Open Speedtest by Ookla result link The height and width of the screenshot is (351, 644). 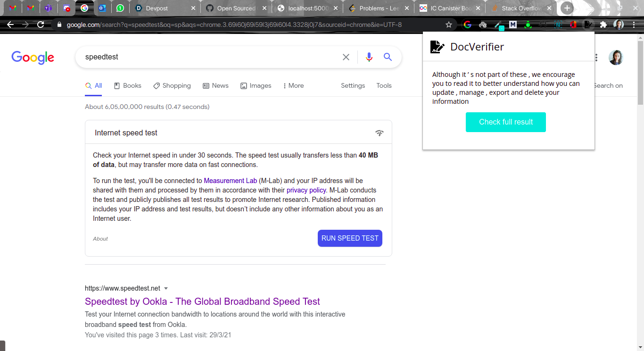pos(202,301)
